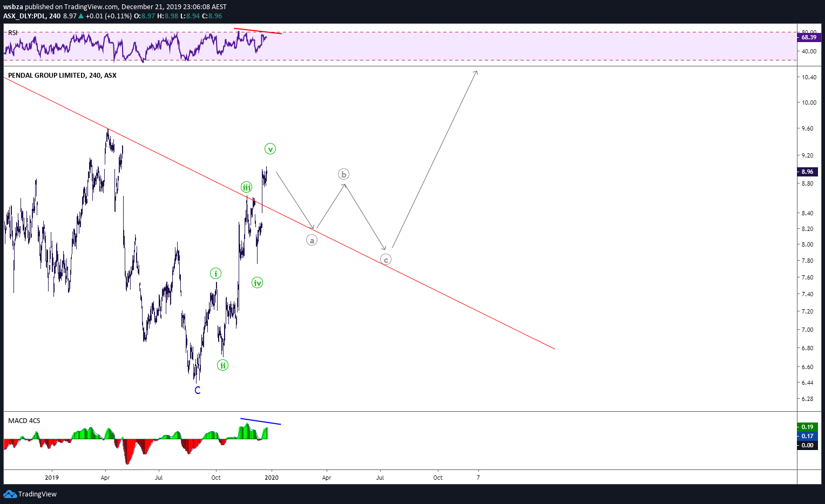The height and width of the screenshot is (504, 825).
Task: Click the MACD zero value tag 0.00
Action: tap(807, 445)
